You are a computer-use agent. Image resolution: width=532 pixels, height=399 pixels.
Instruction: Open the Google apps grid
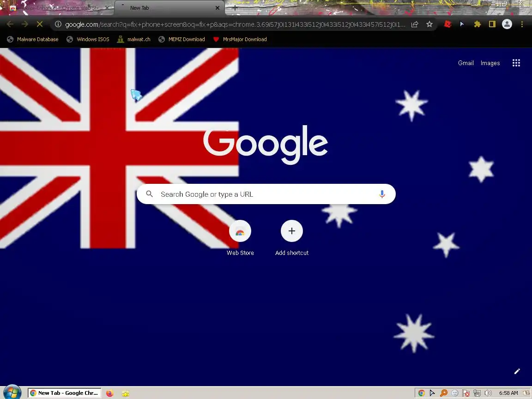tap(516, 63)
